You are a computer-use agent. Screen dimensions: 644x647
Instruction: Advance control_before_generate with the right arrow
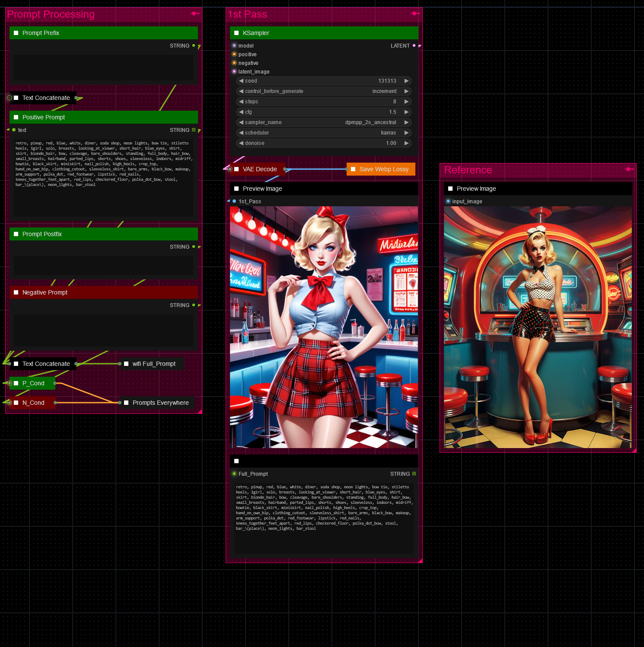tap(406, 91)
